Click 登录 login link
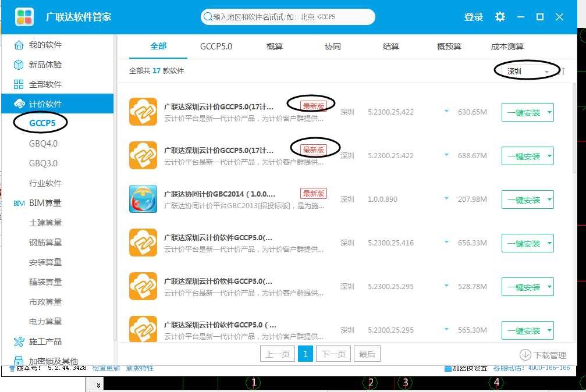The width and height of the screenshot is (586, 392). click(x=474, y=17)
